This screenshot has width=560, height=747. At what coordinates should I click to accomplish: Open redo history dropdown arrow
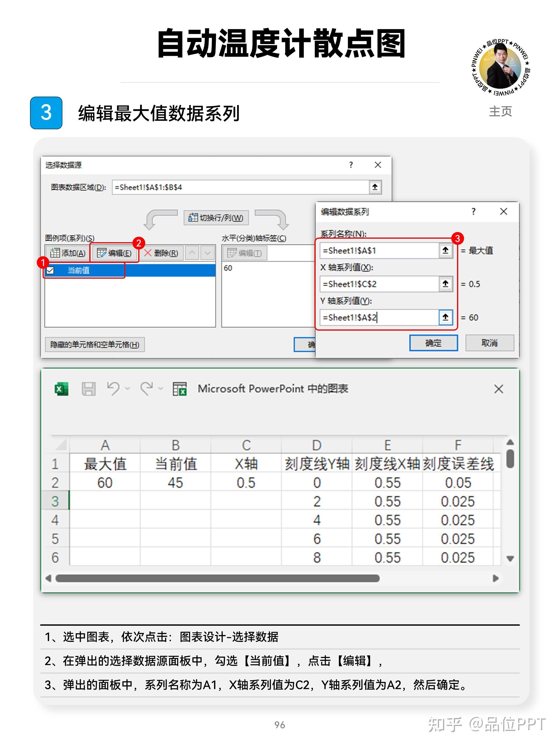pos(161,389)
